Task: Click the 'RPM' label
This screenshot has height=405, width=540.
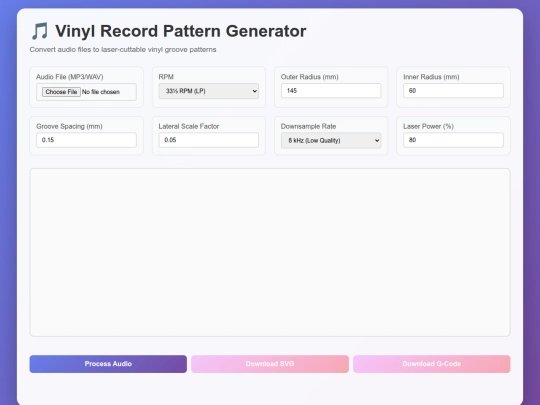Action: click(x=166, y=77)
